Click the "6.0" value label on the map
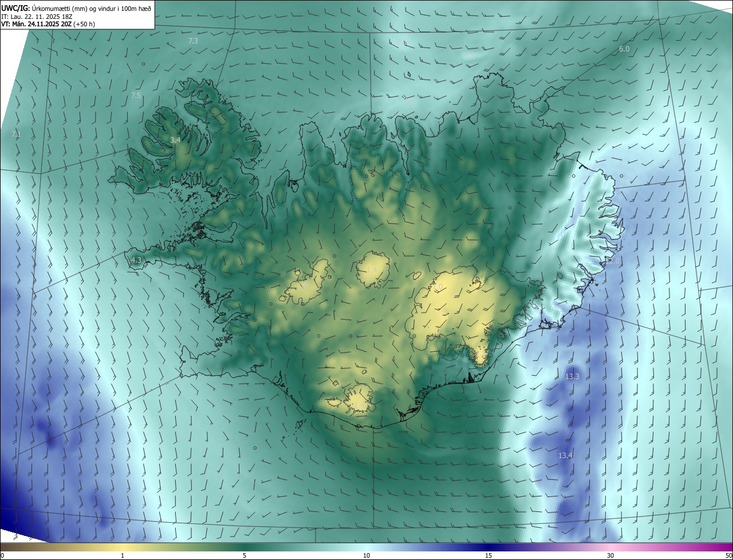The height and width of the screenshot is (560, 733). tap(624, 49)
